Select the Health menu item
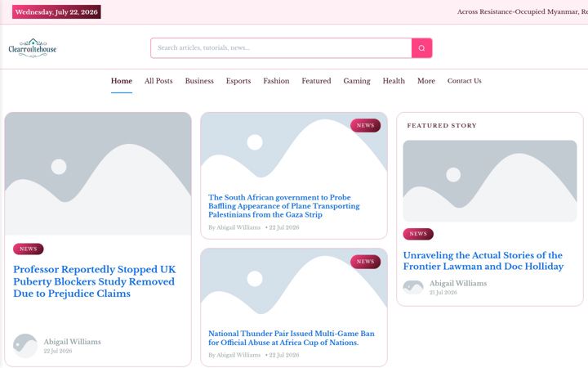 point(394,81)
